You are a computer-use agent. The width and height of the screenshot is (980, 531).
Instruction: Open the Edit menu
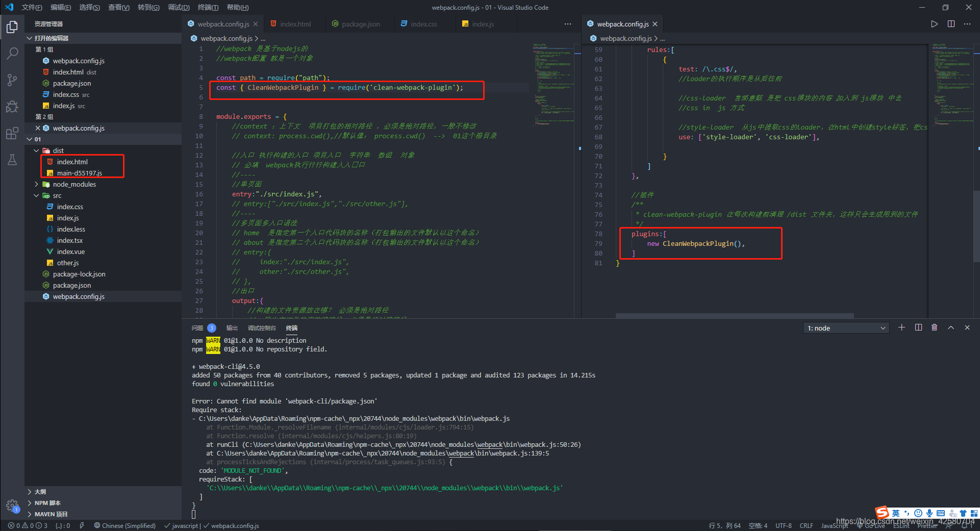point(61,7)
